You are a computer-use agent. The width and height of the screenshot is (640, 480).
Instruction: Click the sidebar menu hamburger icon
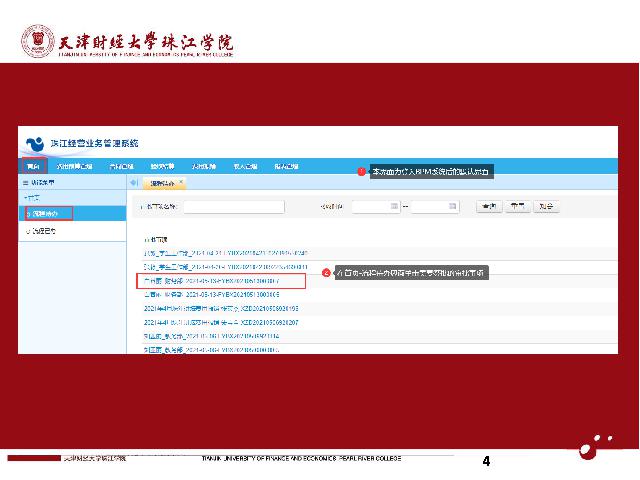click(26, 184)
